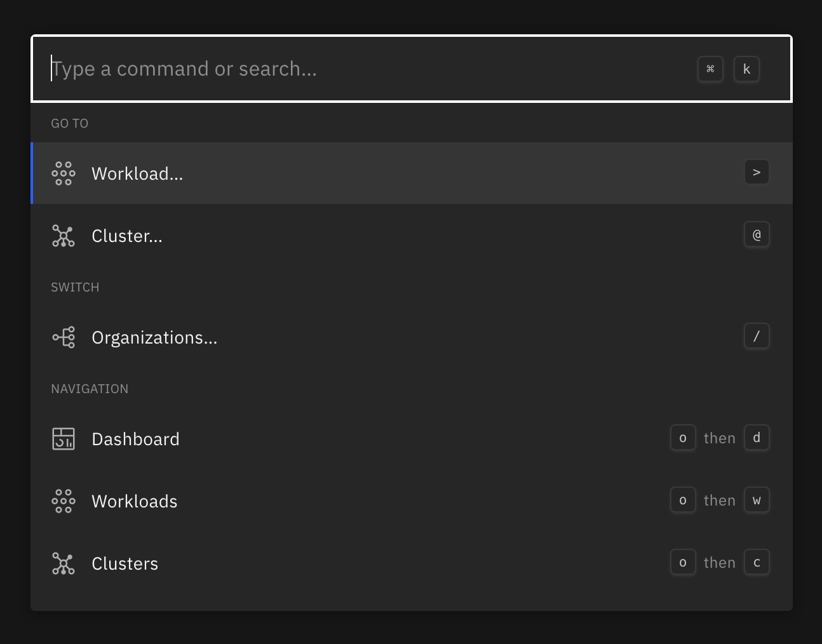Screen dimensions: 822x644
Task: Click the Clusters icon in Navigation section
Action: pyautogui.click(x=63, y=563)
